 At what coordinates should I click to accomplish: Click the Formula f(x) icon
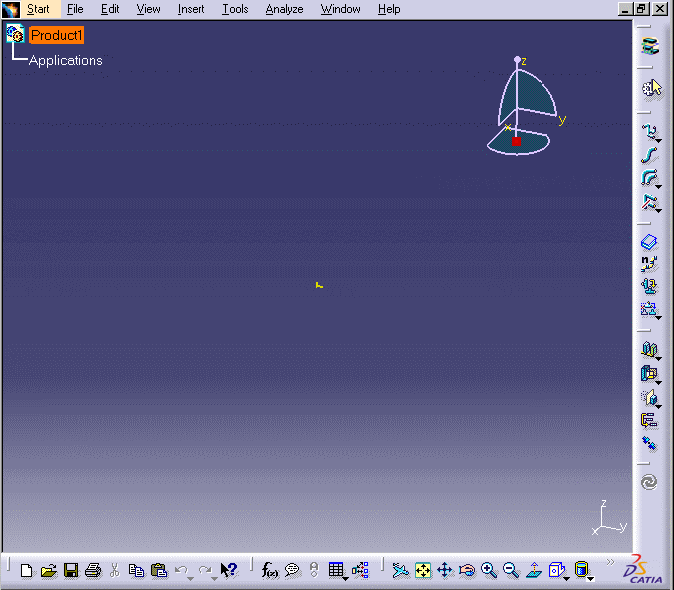click(269, 570)
